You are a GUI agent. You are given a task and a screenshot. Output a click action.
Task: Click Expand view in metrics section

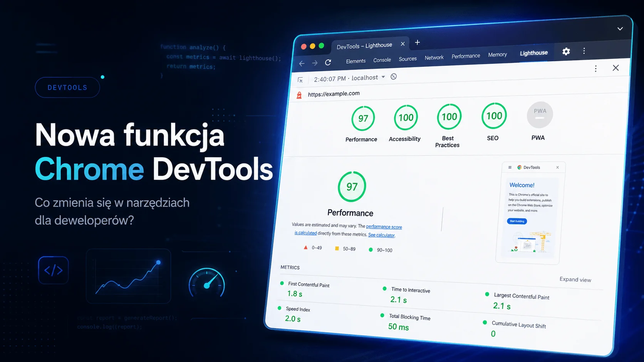[x=575, y=279]
